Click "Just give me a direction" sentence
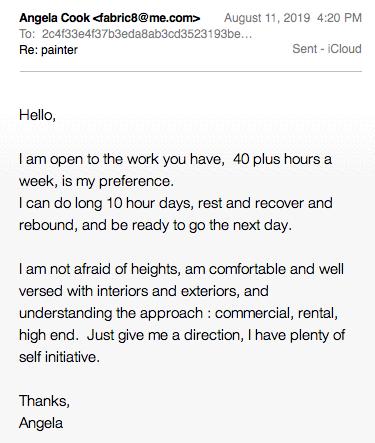The width and height of the screenshot is (375, 443). [x=165, y=335]
